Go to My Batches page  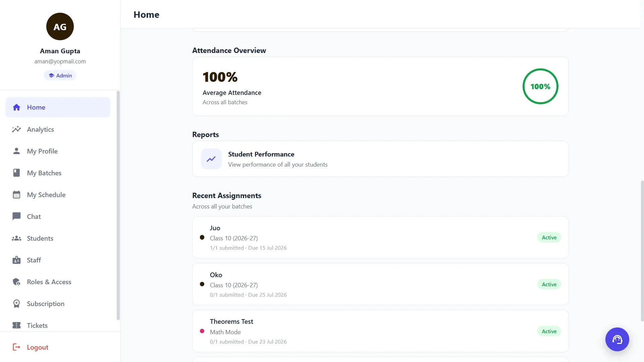click(x=58, y=173)
